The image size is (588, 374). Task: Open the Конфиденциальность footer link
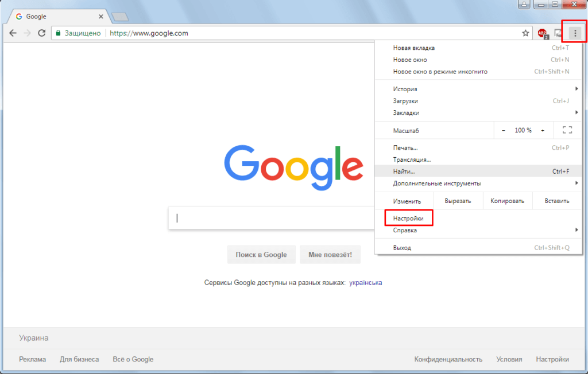click(x=448, y=359)
